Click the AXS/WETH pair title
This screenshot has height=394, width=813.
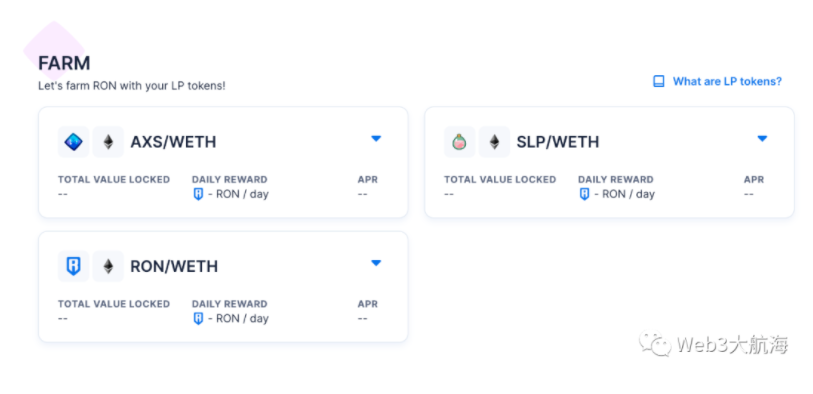point(173,142)
